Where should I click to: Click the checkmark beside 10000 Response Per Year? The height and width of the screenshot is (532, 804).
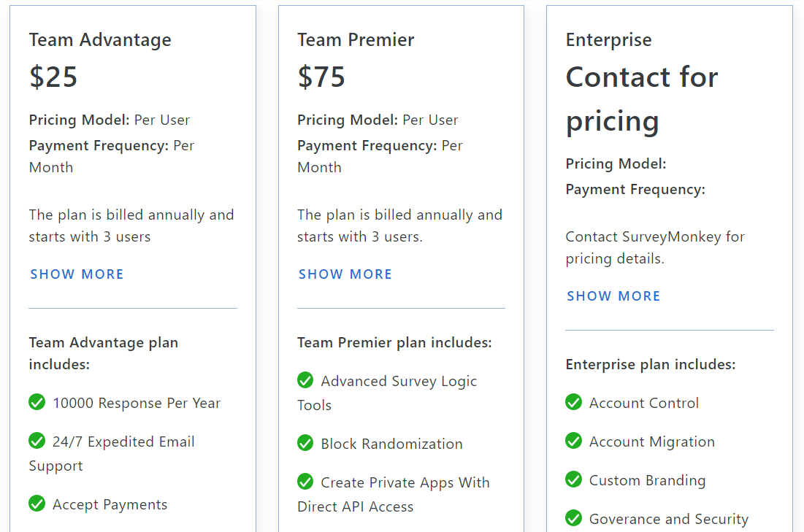37,402
